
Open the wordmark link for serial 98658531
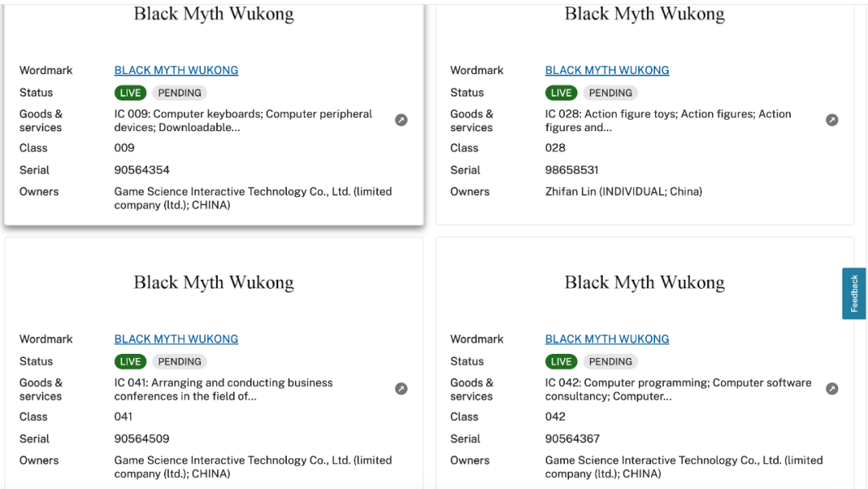tap(607, 71)
